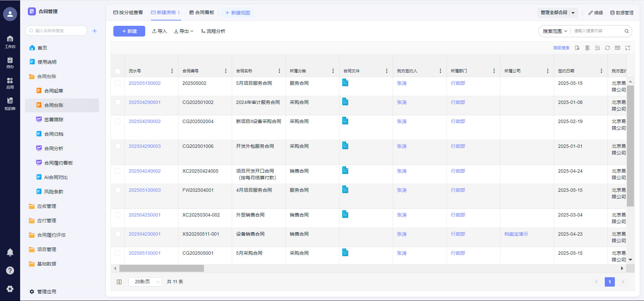The width and height of the screenshot is (644, 301).
Task: Expand the 20条/页 page size selector
Action: 145,282
